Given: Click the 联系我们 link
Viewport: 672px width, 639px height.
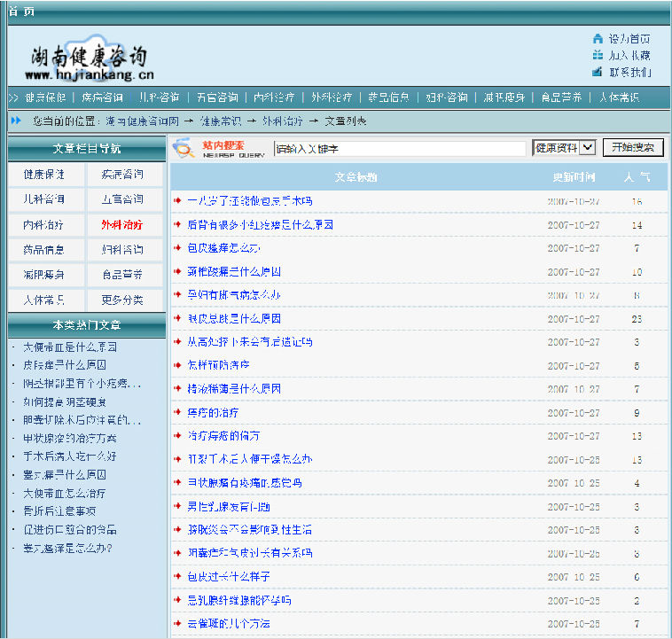Looking at the screenshot, I should pyautogui.click(x=630, y=72).
